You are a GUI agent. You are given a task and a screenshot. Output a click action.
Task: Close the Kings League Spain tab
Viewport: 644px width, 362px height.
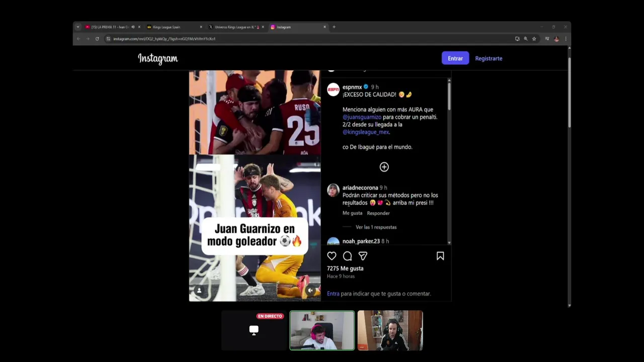click(x=201, y=27)
